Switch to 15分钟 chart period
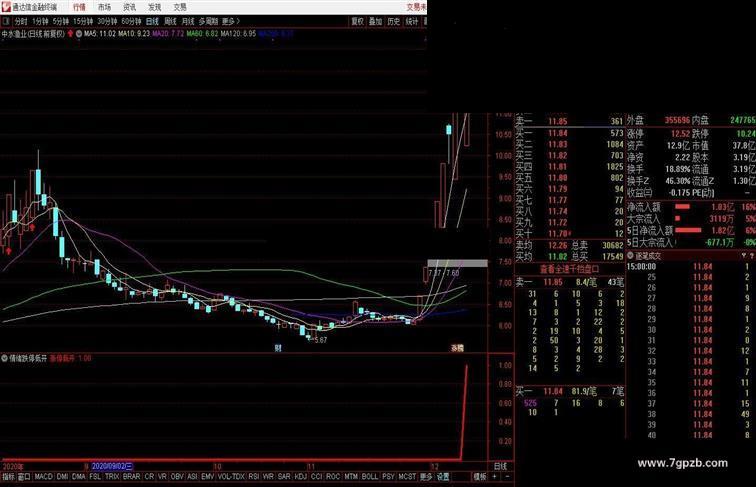The height and width of the screenshot is (487, 756). [x=83, y=22]
